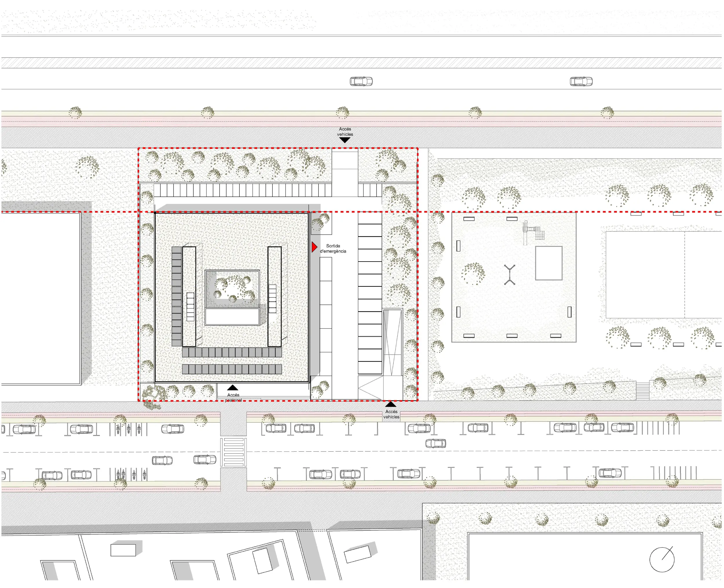
Task: Select the right car on the upper road
Action: tap(581, 81)
